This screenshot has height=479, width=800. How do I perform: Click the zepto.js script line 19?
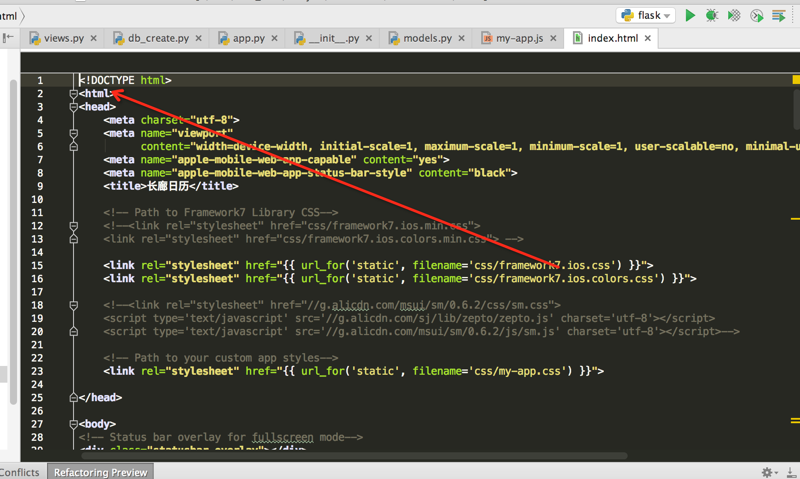point(409,318)
